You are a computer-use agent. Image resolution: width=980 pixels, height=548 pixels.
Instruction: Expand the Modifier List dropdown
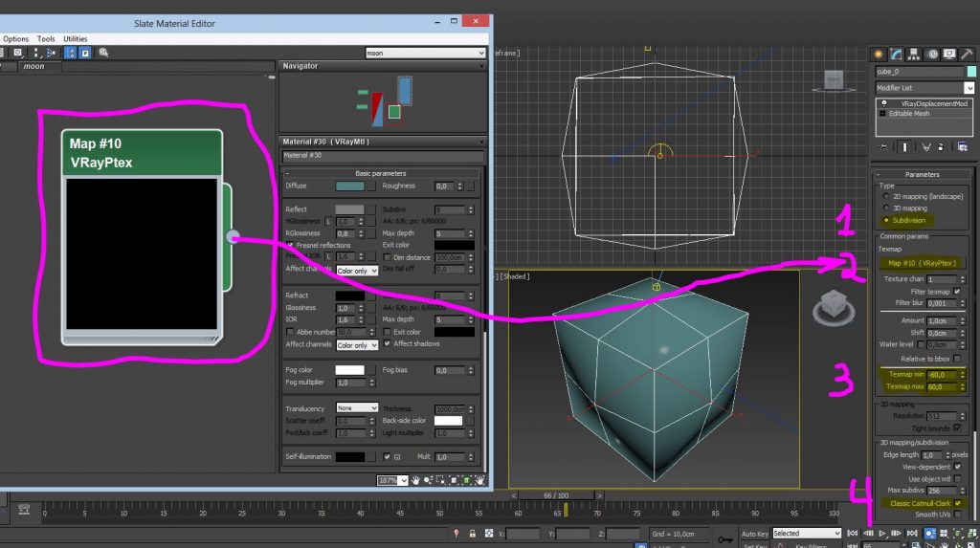pyautogui.click(x=969, y=88)
